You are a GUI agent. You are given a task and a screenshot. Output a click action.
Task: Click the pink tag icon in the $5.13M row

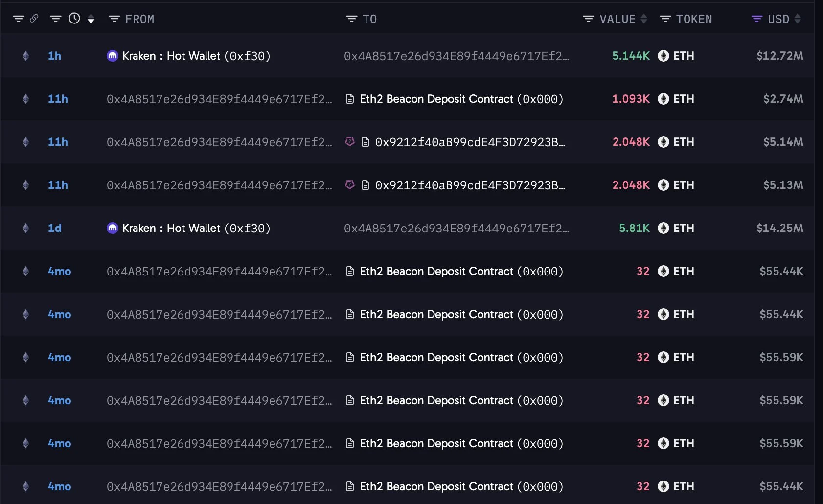pyautogui.click(x=350, y=185)
